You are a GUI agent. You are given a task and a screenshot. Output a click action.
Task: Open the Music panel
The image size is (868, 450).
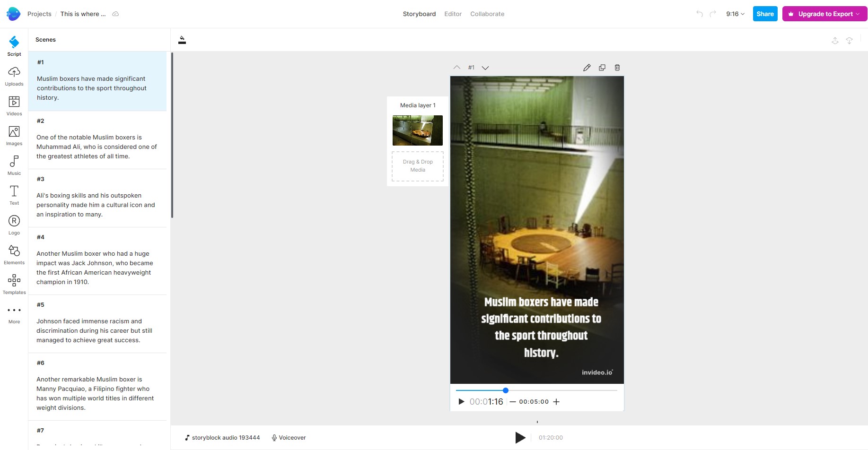point(14,165)
